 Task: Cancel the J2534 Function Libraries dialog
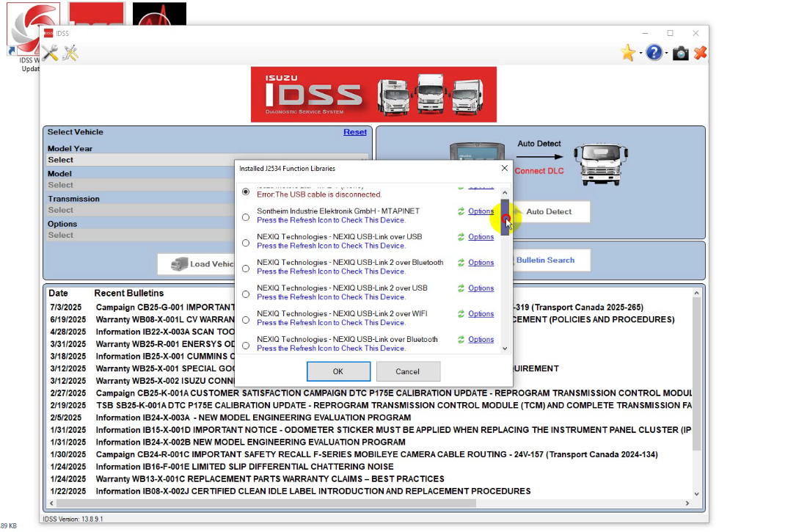click(408, 371)
